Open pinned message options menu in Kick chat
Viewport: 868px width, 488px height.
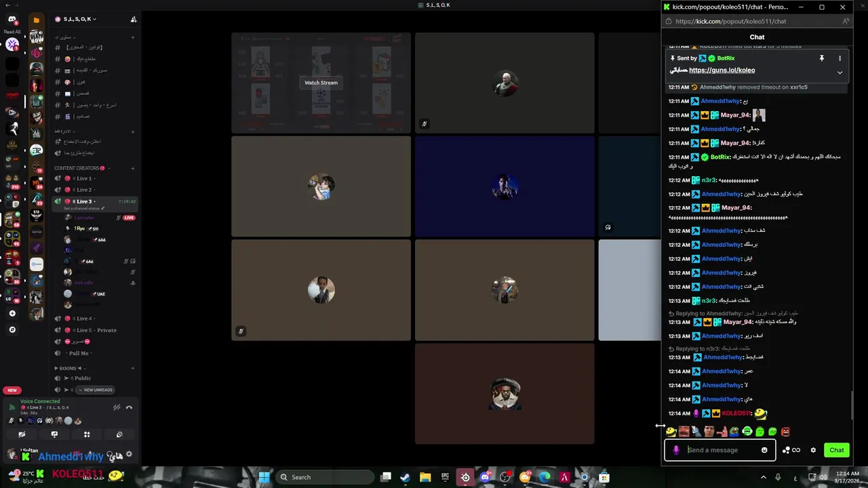click(x=840, y=58)
